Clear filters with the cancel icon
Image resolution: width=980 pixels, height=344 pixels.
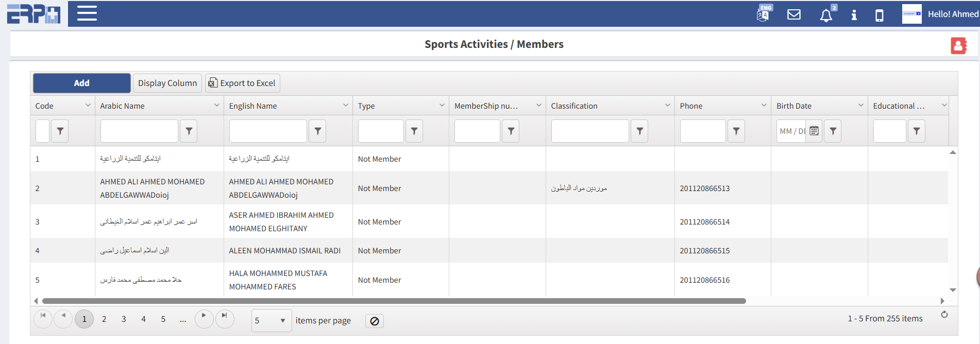click(x=375, y=321)
